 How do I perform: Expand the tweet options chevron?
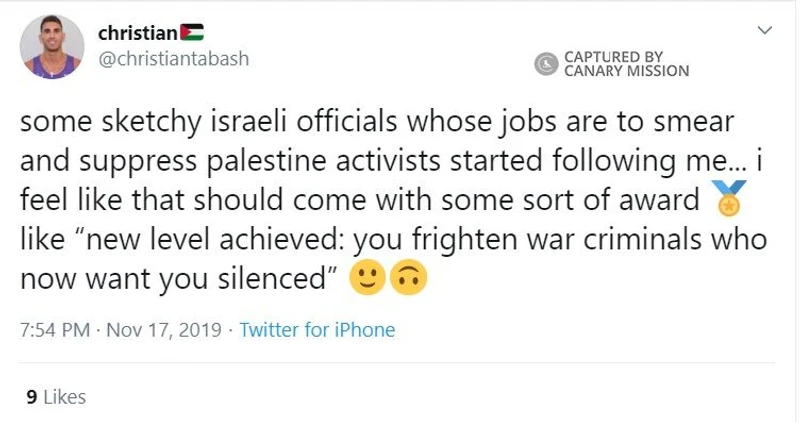point(764,31)
